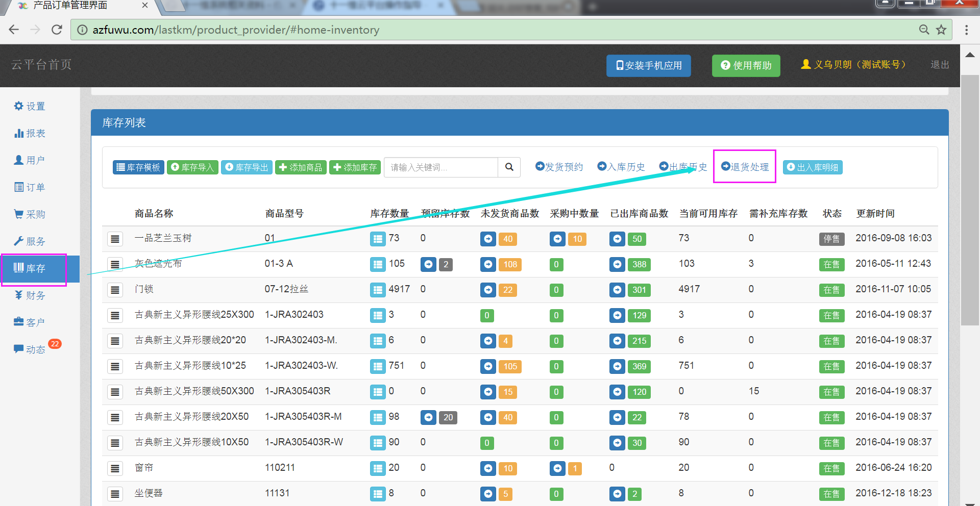Click the 22 notification badge
Viewport: 980px width, 506px height.
[55, 344]
